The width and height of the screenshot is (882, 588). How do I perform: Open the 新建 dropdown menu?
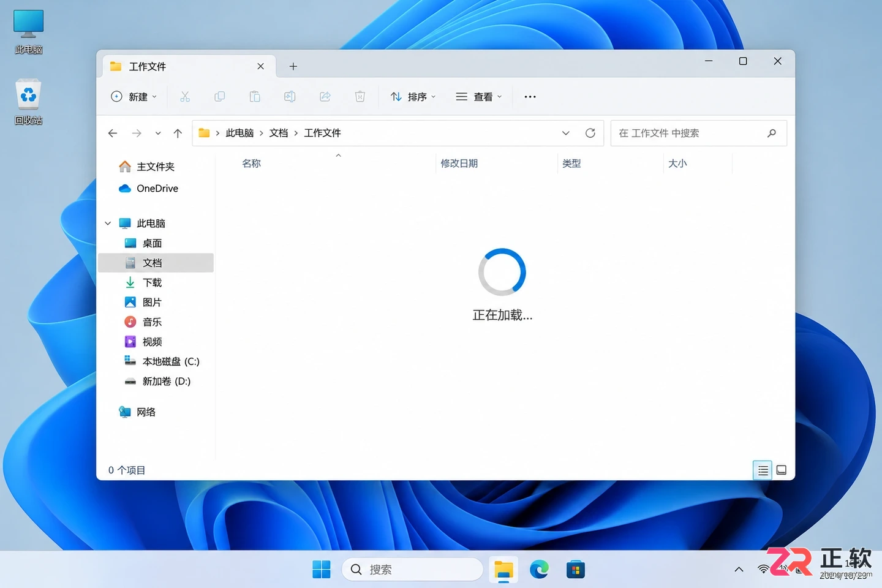134,97
